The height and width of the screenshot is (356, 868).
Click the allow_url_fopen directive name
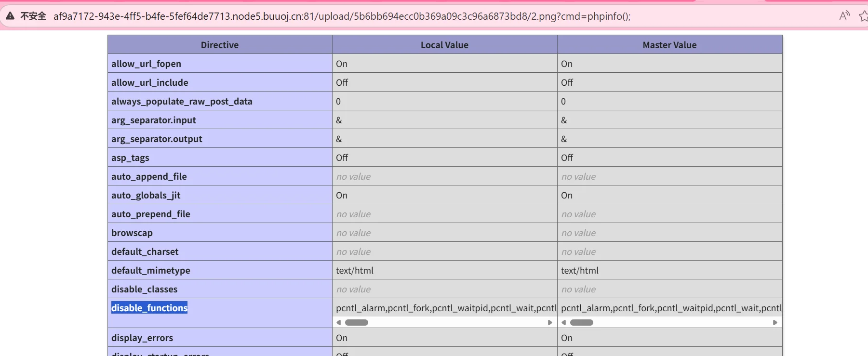click(146, 64)
